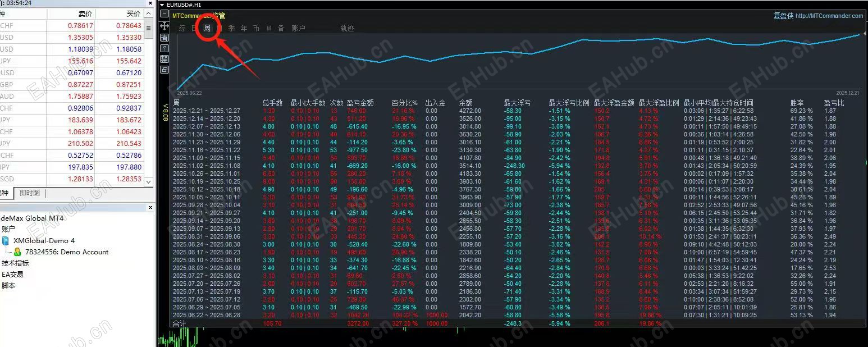Select 78324556: Demo Account entry

[67, 252]
